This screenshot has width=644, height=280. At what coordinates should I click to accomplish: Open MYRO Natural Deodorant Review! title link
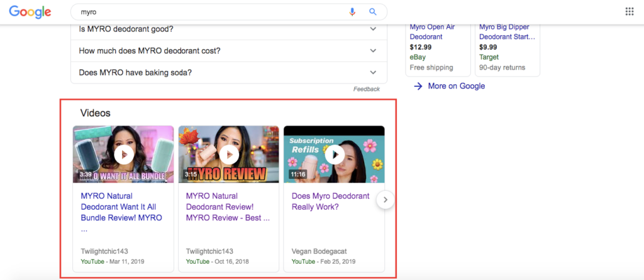coord(228,207)
